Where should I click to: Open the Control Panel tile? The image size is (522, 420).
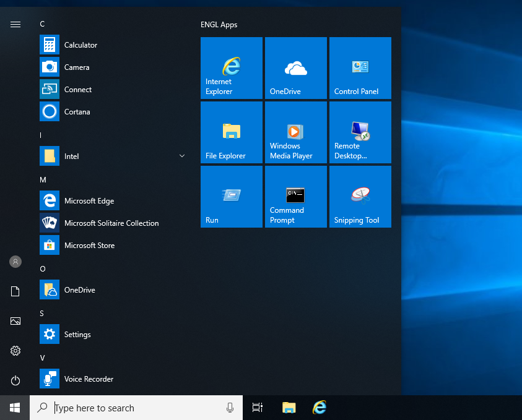(x=360, y=68)
